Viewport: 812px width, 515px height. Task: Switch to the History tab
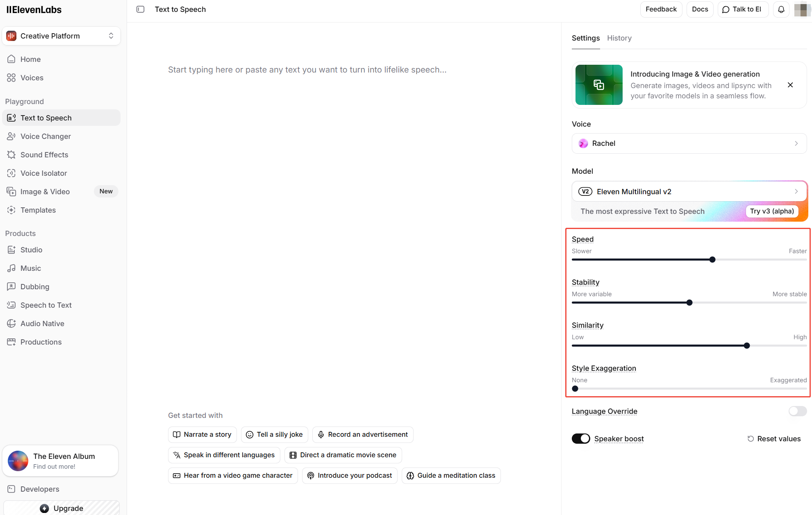[619, 38]
